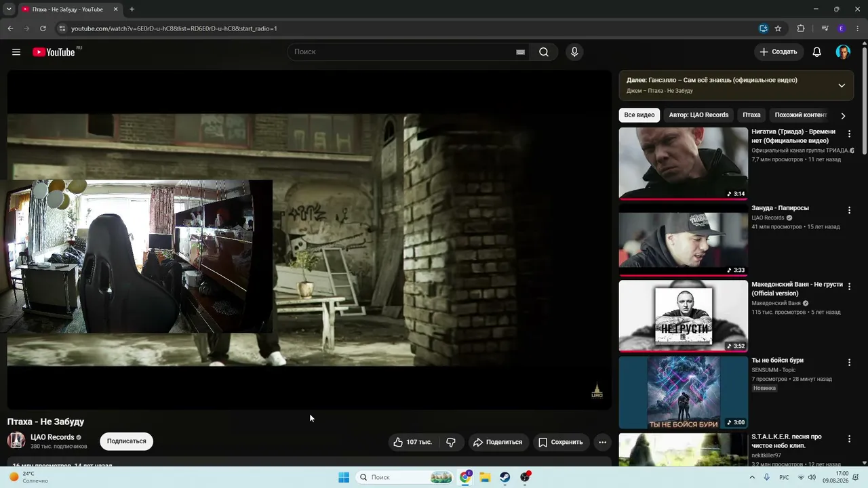The width and height of the screenshot is (868, 488).
Task: Select the Все видео filter chip
Action: (x=639, y=115)
